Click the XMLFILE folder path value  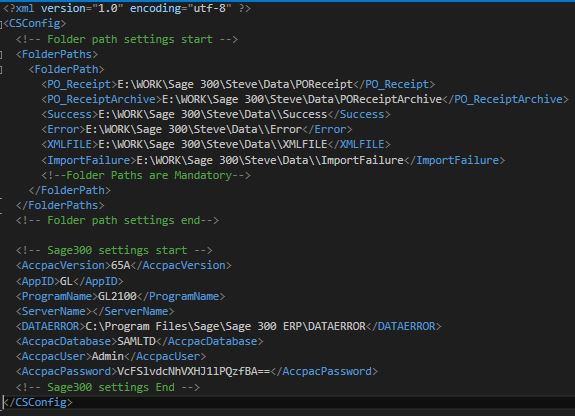click(213, 145)
